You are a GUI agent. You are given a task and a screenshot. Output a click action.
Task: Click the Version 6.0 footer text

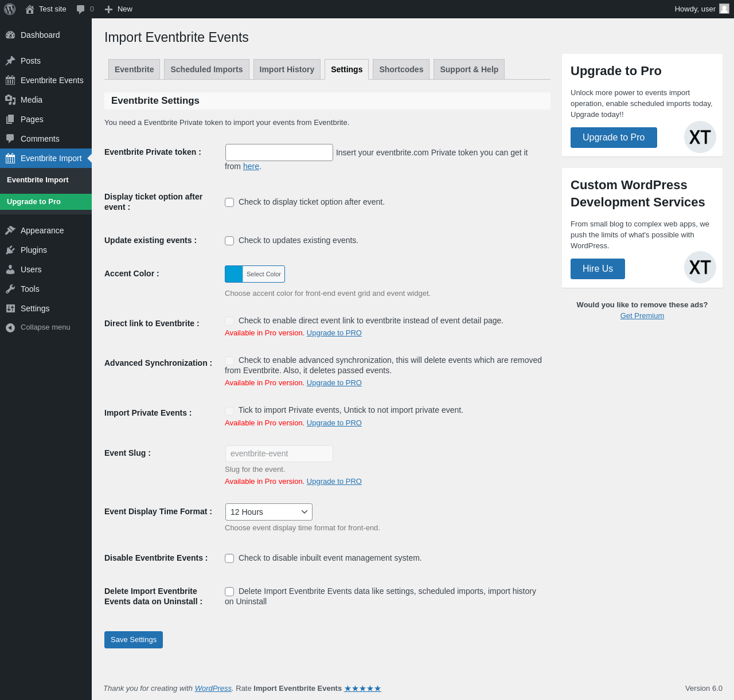tap(704, 689)
